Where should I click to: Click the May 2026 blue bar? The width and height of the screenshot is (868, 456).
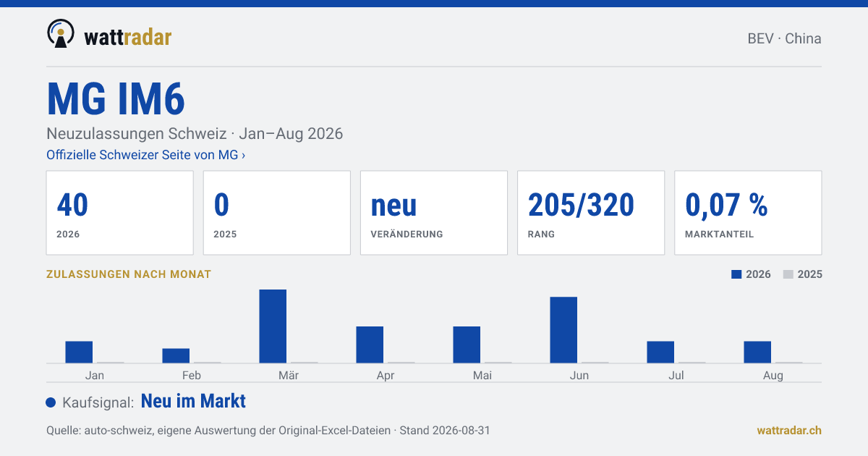[x=467, y=345]
